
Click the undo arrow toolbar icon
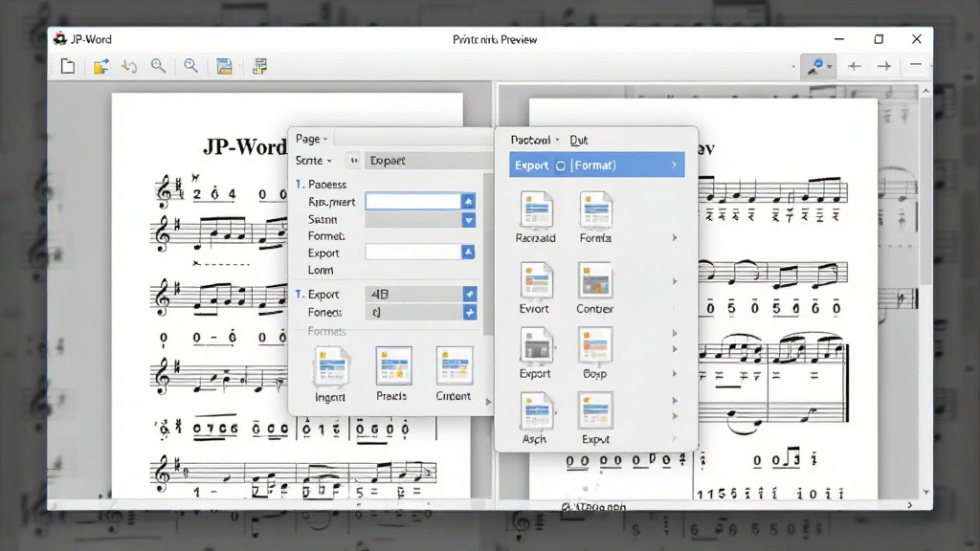pyautogui.click(x=129, y=66)
